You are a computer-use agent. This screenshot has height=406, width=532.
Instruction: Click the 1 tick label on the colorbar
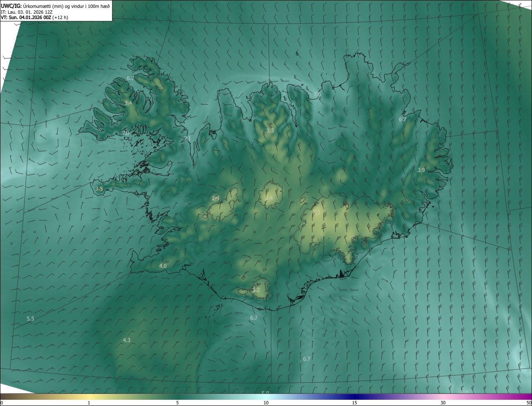point(89,403)
